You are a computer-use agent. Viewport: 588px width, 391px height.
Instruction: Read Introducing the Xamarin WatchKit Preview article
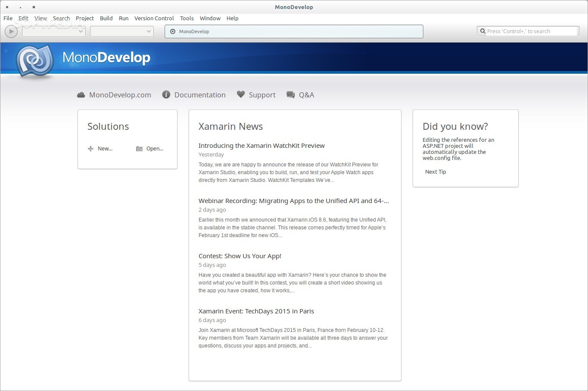[261, 146]
